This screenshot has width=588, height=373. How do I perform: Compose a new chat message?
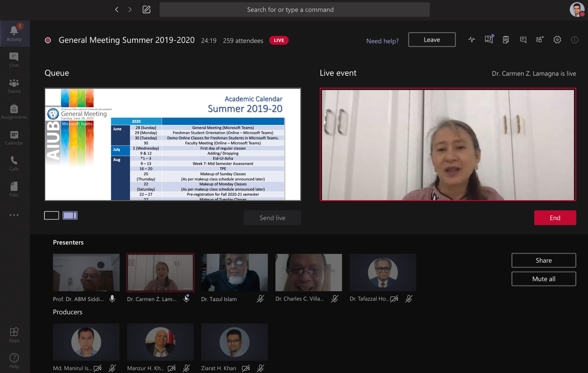click(x=146, y=10)
